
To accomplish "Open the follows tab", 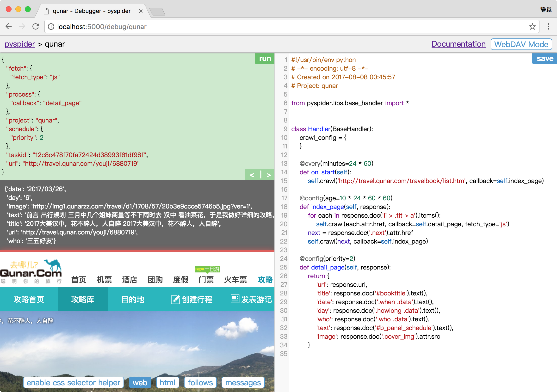I will (x=200, y=382).
